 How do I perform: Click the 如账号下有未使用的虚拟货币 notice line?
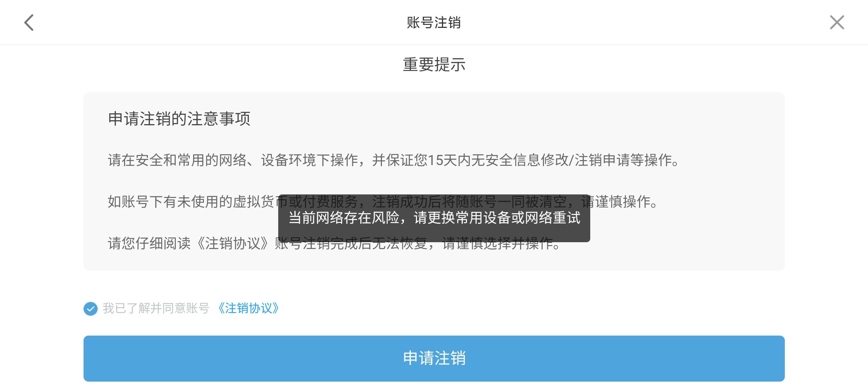click(383, 202)
